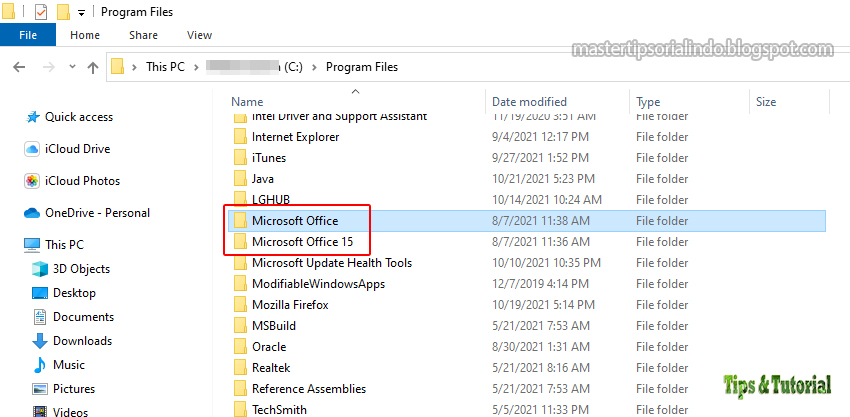The height and width of the screenshot is (417, 850).
Task: Click the Realtek folder icon
Action: coord(241,368)
